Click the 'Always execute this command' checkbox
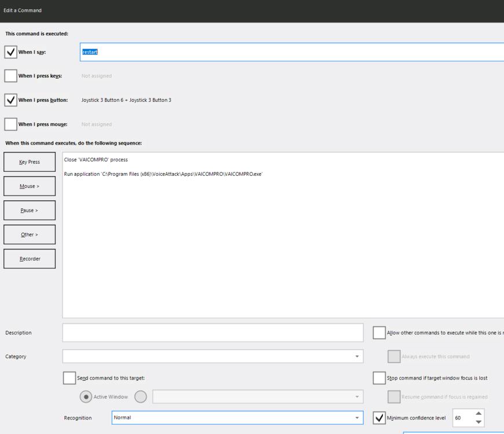The image size is (504, 434). tap(394, 356)
